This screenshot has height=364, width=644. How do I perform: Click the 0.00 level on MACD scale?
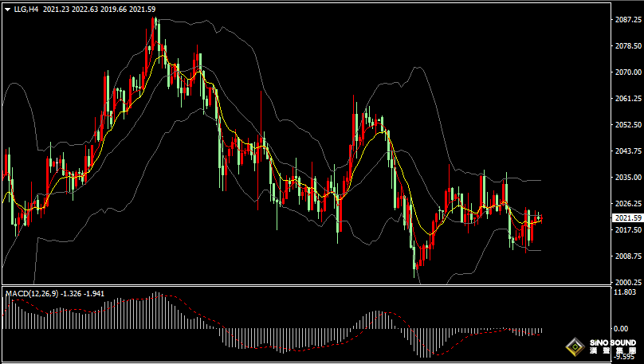pos(620,328)
